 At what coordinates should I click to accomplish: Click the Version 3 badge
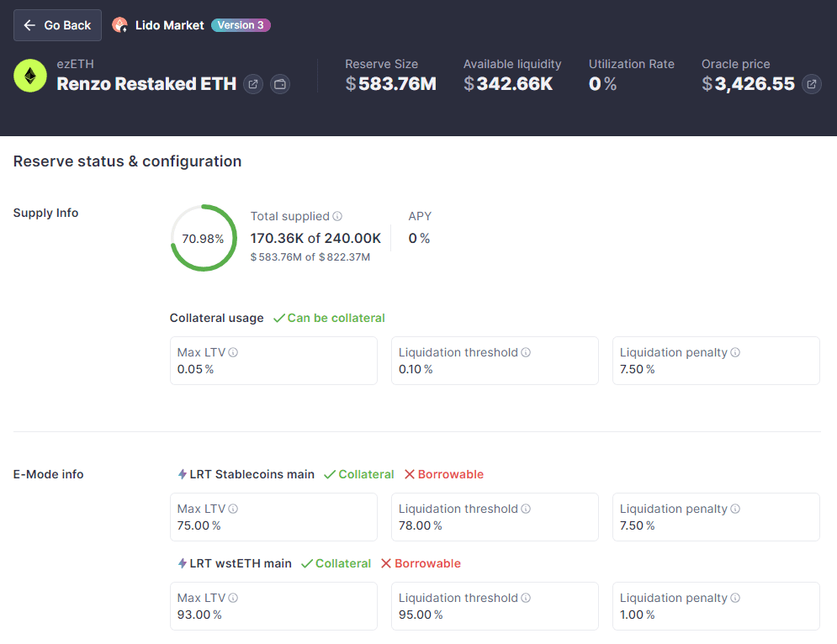point(241,25)
